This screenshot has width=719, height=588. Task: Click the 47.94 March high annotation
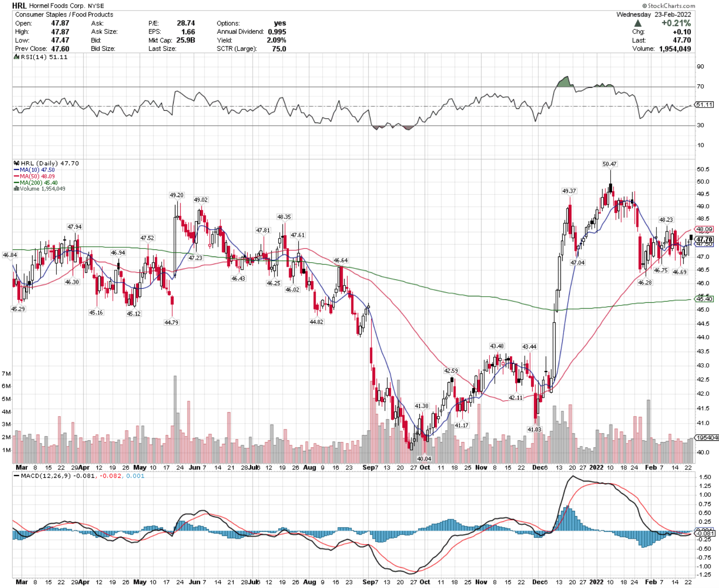[74, 227]
